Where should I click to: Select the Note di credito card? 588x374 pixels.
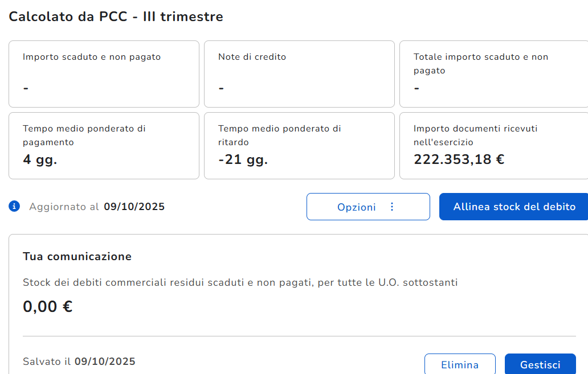299,74
